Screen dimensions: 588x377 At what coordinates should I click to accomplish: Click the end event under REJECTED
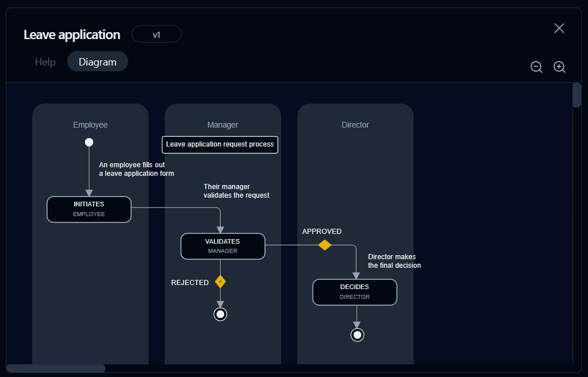[220, 314]
